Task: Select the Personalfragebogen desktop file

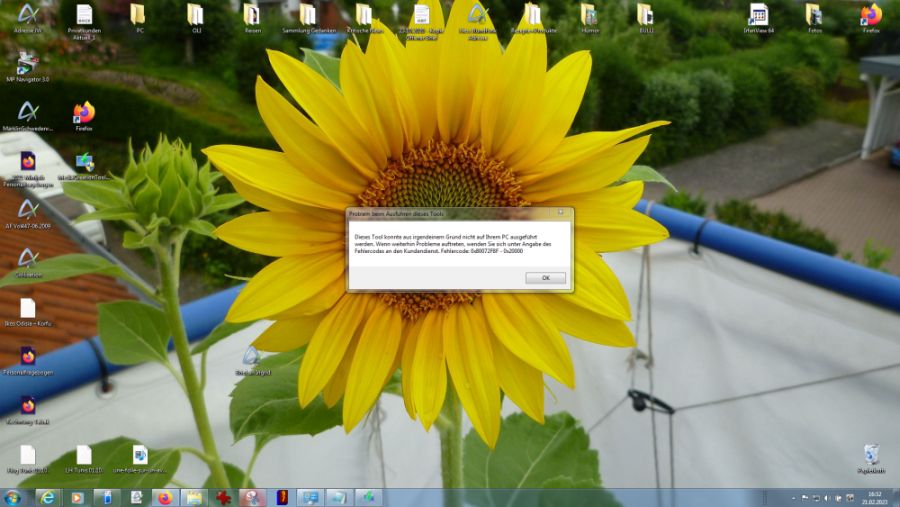Action: [28, 357]
